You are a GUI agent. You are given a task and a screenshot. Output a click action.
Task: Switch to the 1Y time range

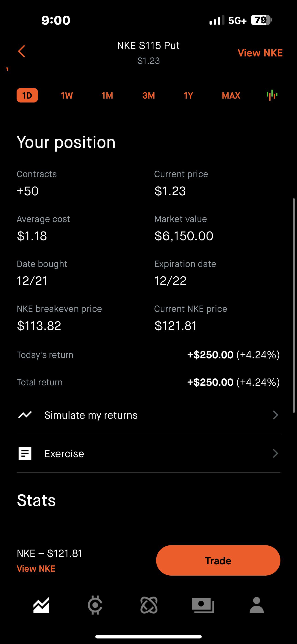click(x=188, y=96)
